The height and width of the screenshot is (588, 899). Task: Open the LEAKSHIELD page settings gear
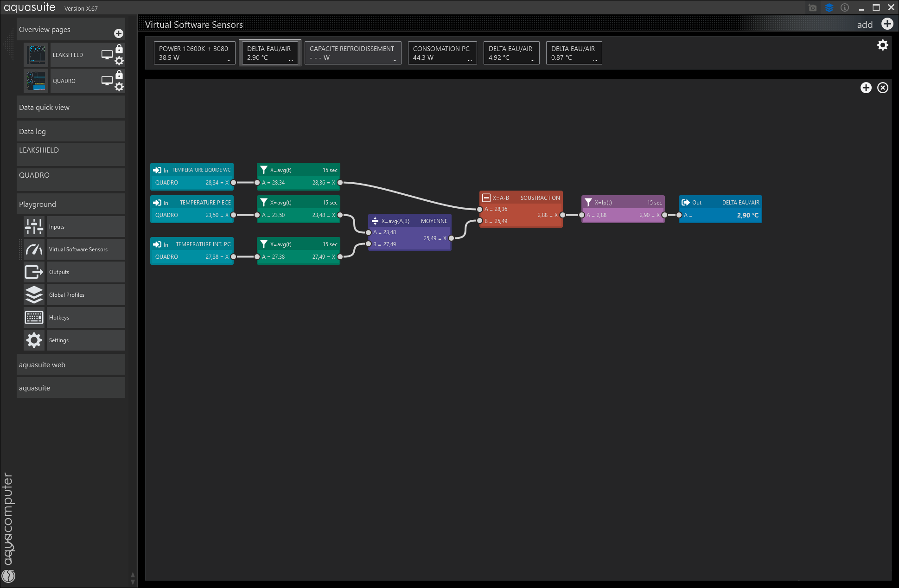point(119,61)
